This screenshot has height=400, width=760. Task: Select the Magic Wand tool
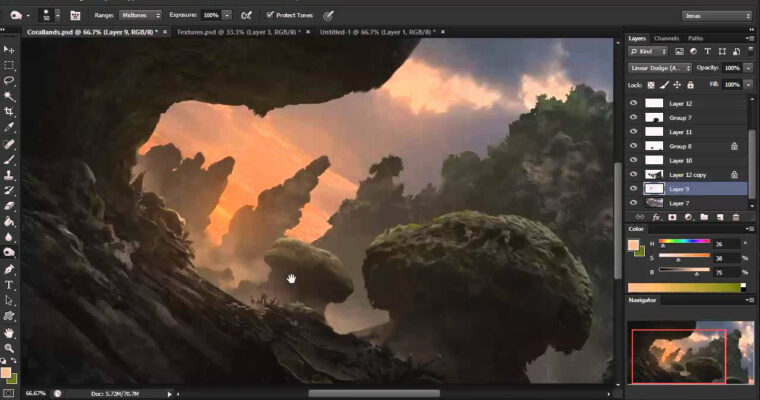(x=9, y=96)
